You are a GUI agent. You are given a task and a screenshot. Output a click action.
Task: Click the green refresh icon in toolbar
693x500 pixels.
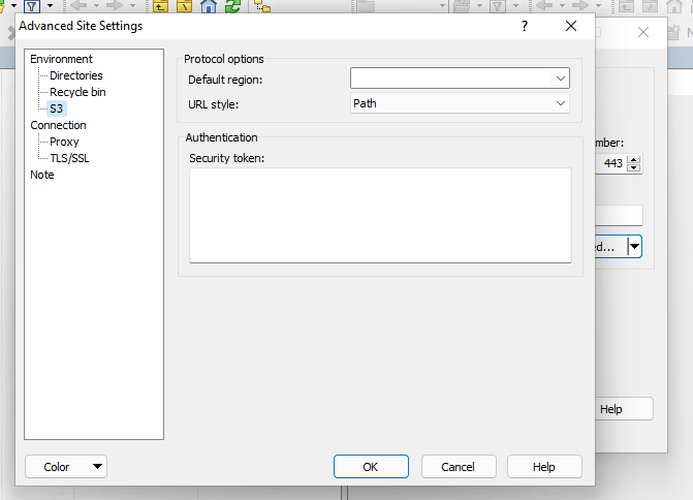pyautogui.click(x=233, y=7)
